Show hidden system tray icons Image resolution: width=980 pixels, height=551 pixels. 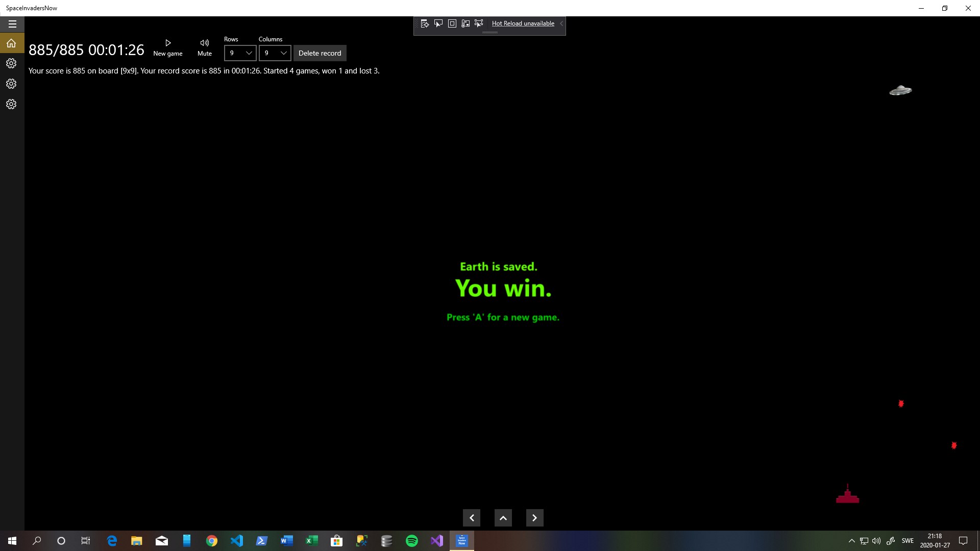851,541
